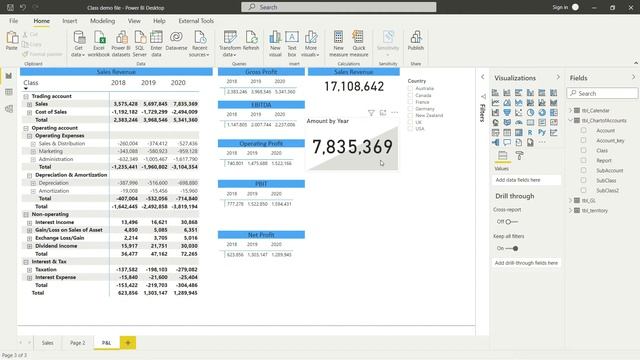Collapse the Operating Expenses group
This screenshot has width=640, height=360.
pyautogui.click(x=29, y=136)
